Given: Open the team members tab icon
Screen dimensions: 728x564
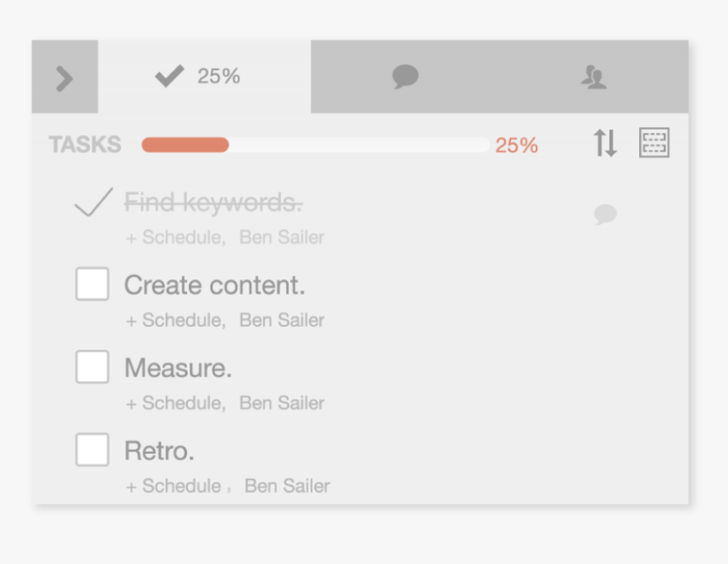Looking at the screenshot, I should [x=593, y=77].
